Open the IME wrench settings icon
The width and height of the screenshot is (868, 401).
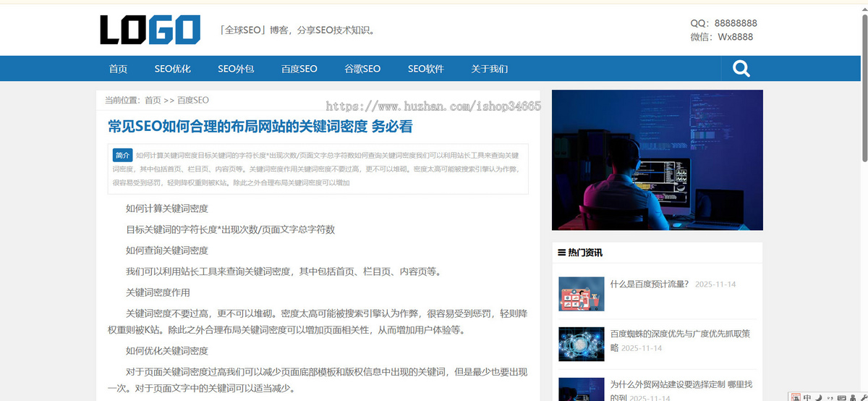[x=864, y=397]
